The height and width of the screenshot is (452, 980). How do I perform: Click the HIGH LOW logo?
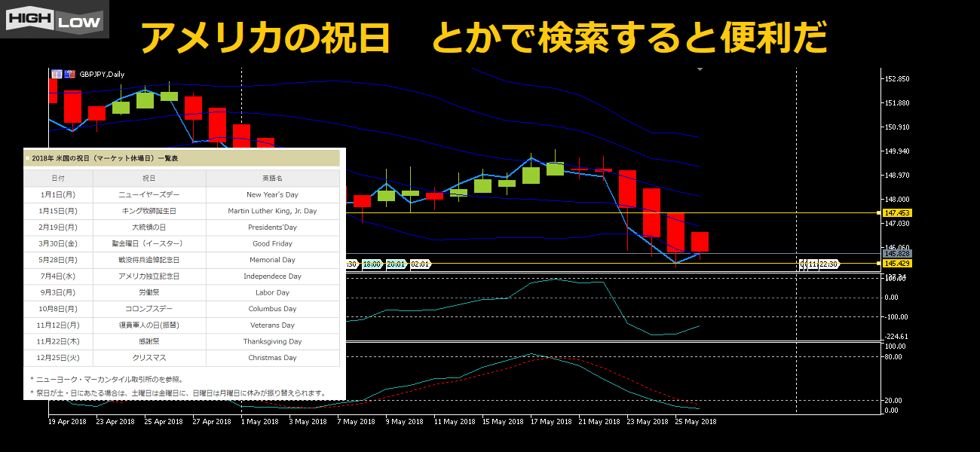(54, 19)
